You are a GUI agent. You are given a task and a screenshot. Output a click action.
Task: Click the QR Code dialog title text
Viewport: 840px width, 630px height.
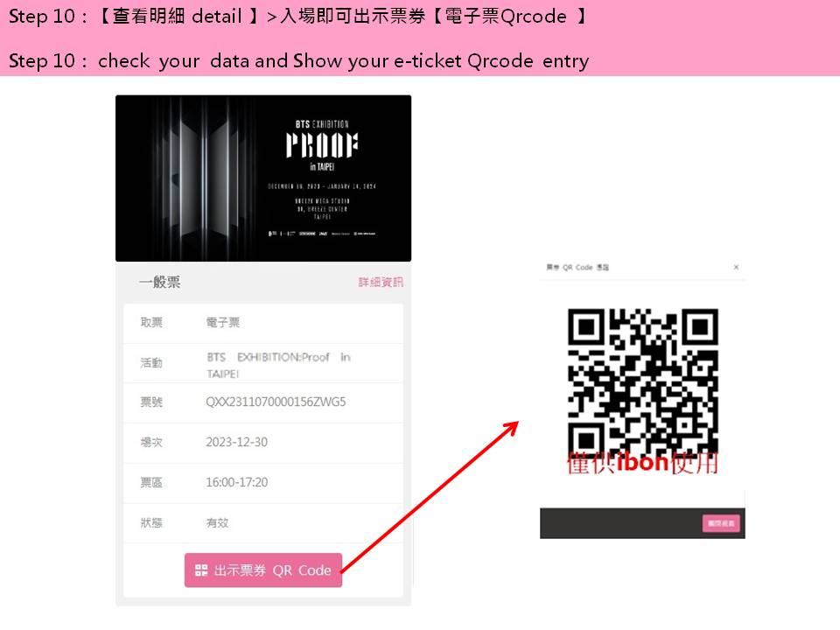click(x=577, y=268)
